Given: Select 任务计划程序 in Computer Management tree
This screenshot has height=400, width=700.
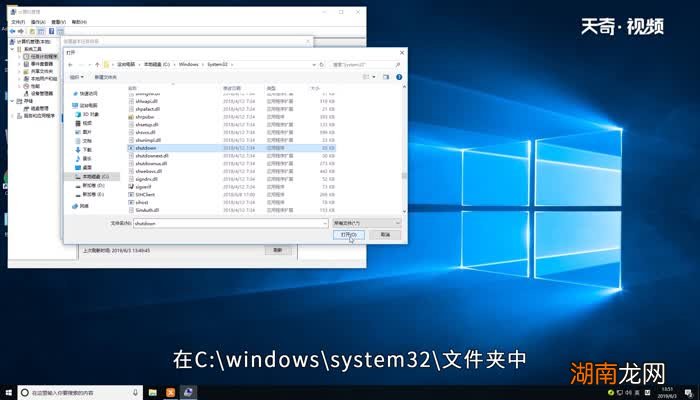Looking at the screenshot, I should pos(40,56).
